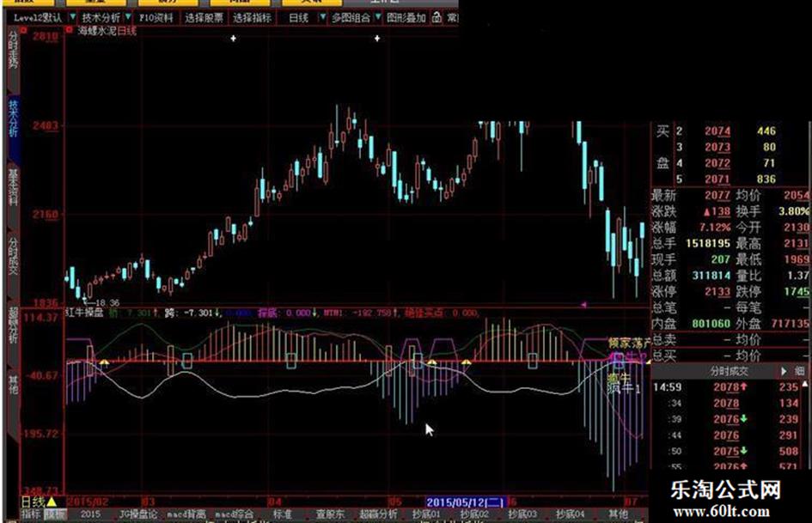Viewport: 812px width, 523px height.
Task: Select 抄底04 bottom tab
Action: (x=571, y=514)
